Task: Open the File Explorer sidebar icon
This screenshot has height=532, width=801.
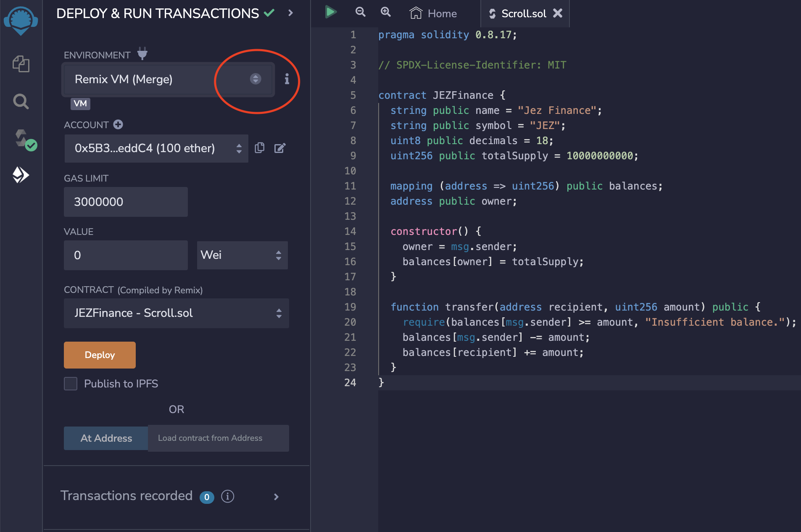Action: tap(21, 64)
